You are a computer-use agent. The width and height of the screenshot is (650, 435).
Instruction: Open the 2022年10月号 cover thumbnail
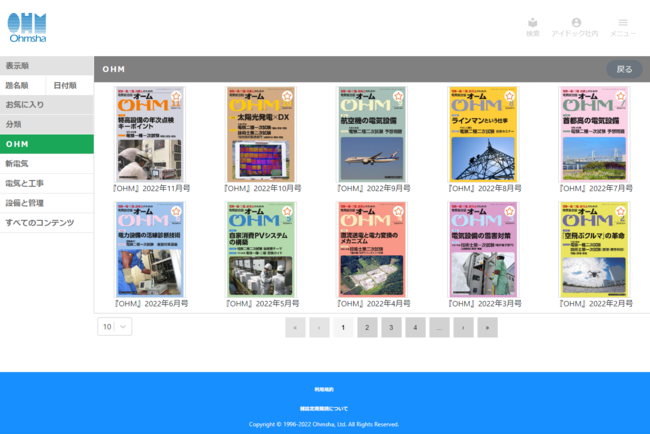261,134
